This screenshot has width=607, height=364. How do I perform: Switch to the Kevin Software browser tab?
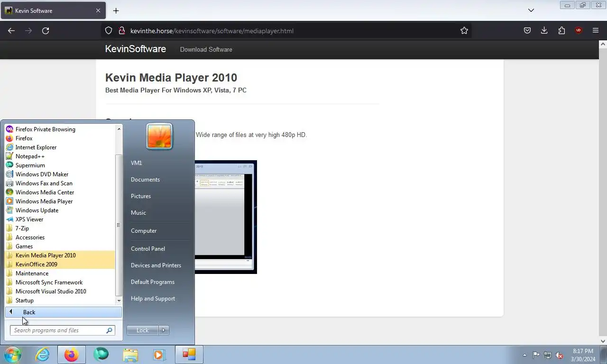tap(53, 10)
